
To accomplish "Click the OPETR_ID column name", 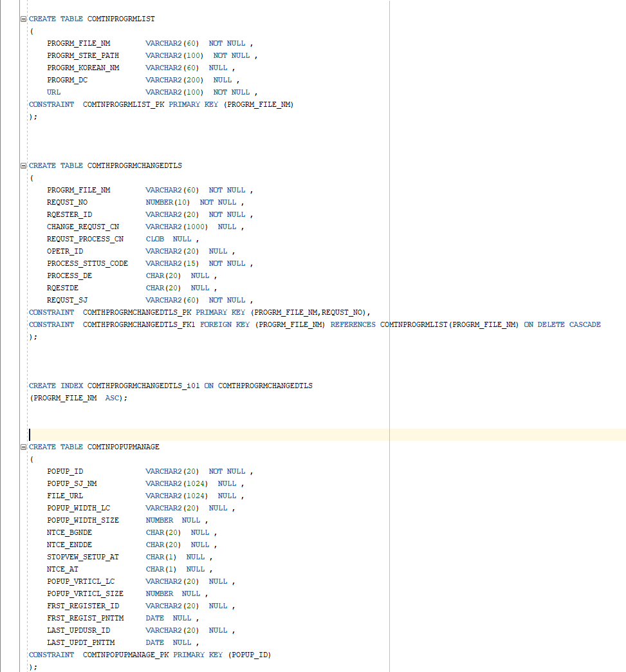I will coord(65,251).
